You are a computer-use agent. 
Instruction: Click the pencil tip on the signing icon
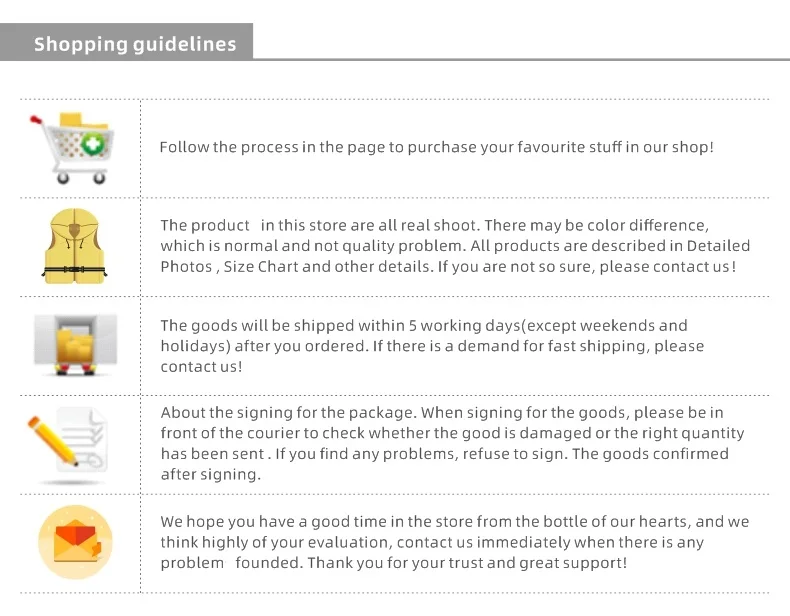(75, 462)
